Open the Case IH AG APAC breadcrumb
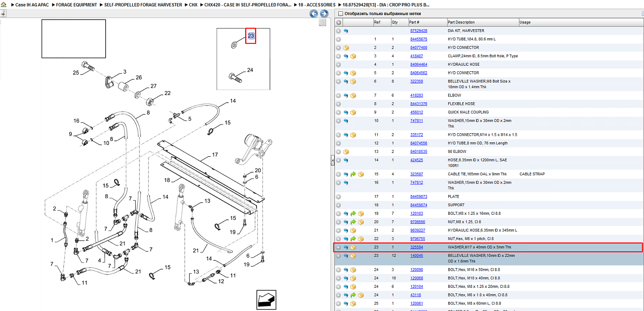 click(32, 5)
